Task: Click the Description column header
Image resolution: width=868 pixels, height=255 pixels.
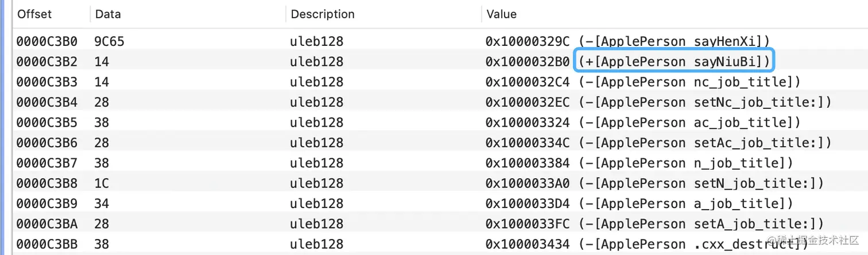Action: click(x=323, y=14)
